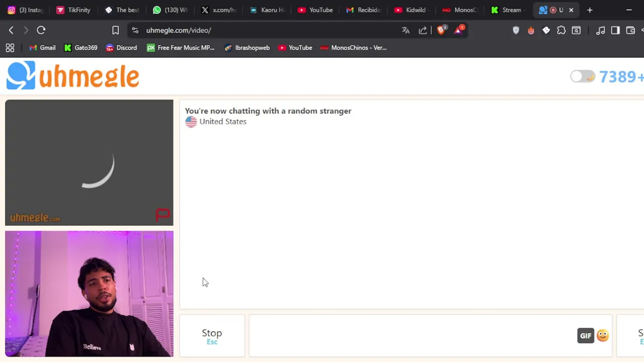Click the stranger's loading video panel
The width and height of the screenshot is (644, 362).
tap(89, 162)
